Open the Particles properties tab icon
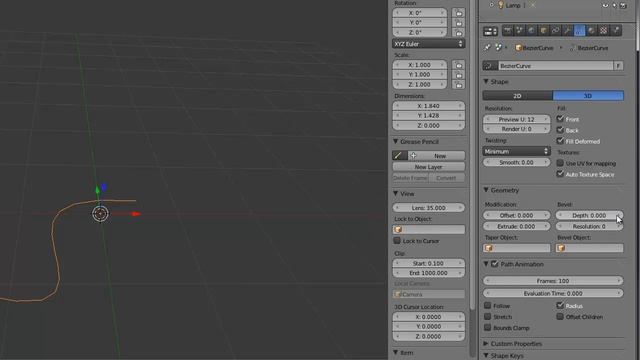The width and height of the screenshot is (640, 360). coord(616,31)
